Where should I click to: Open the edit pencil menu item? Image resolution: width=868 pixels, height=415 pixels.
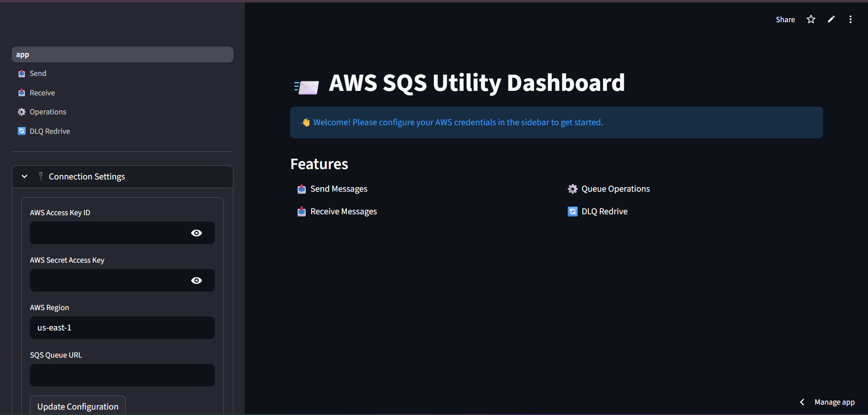[831, 19]
